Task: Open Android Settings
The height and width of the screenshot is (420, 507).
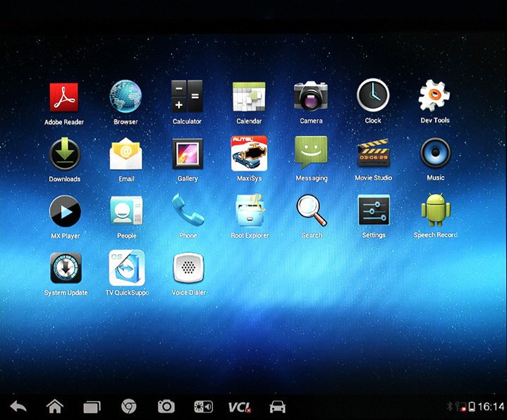Action: click(373, 210)
